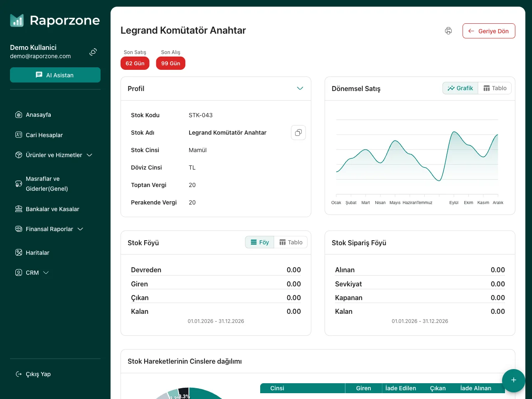Select Föy view in Stok Föyü
Image resolution: width=532 pixels, height=399 pixels.
260,242
